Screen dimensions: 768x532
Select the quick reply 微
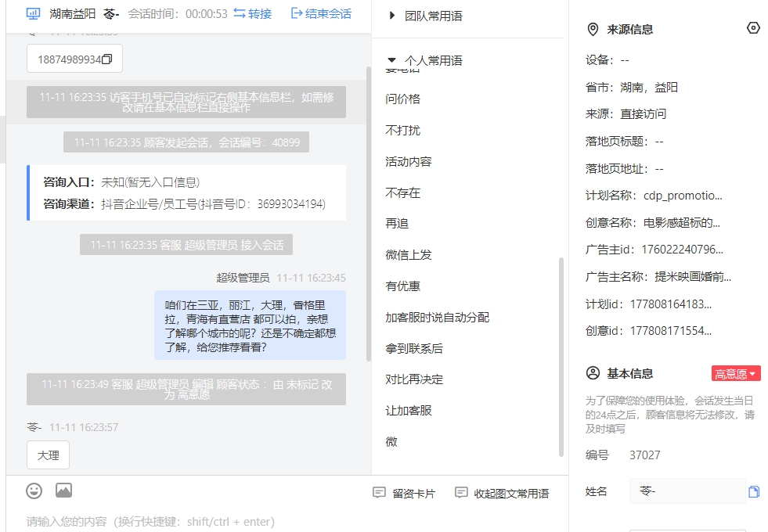coord(391,441)
